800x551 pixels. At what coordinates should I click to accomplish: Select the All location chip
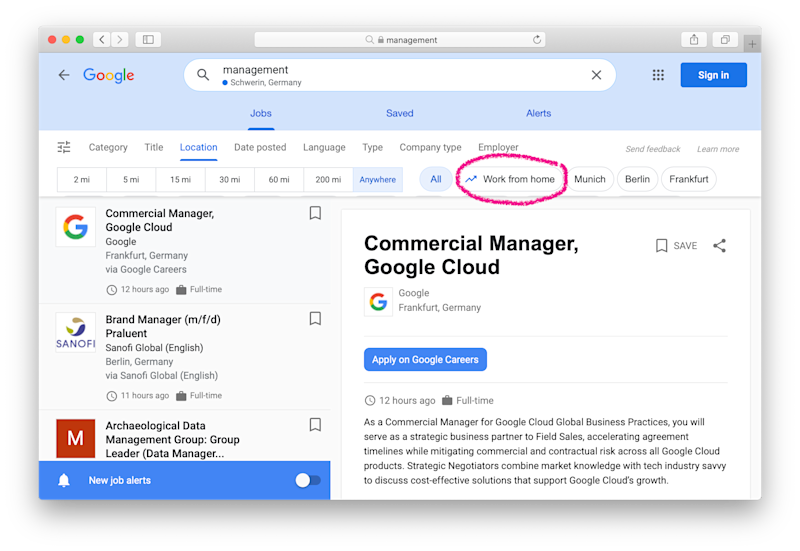(x=436, y=179)
